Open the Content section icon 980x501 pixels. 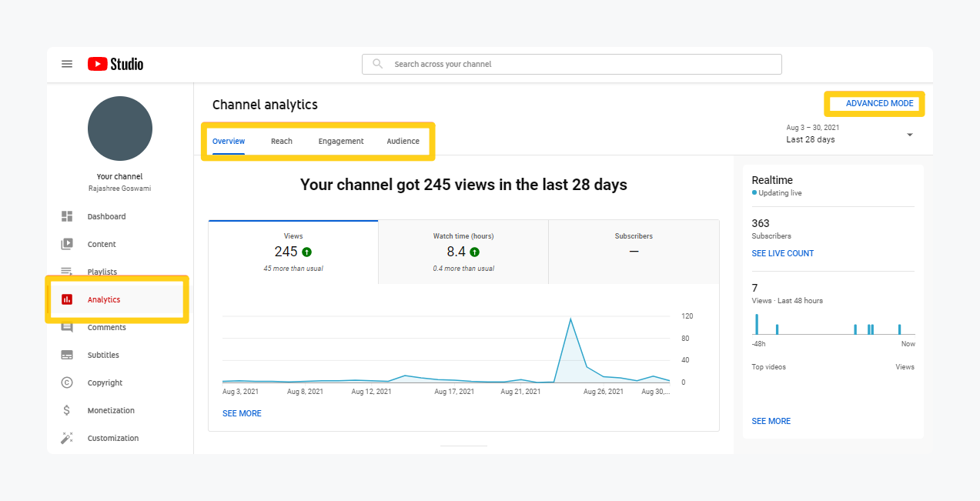[67, 245]
